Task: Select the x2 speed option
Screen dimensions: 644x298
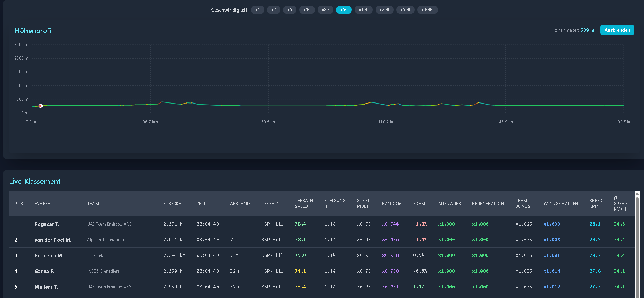Action: 273,10
